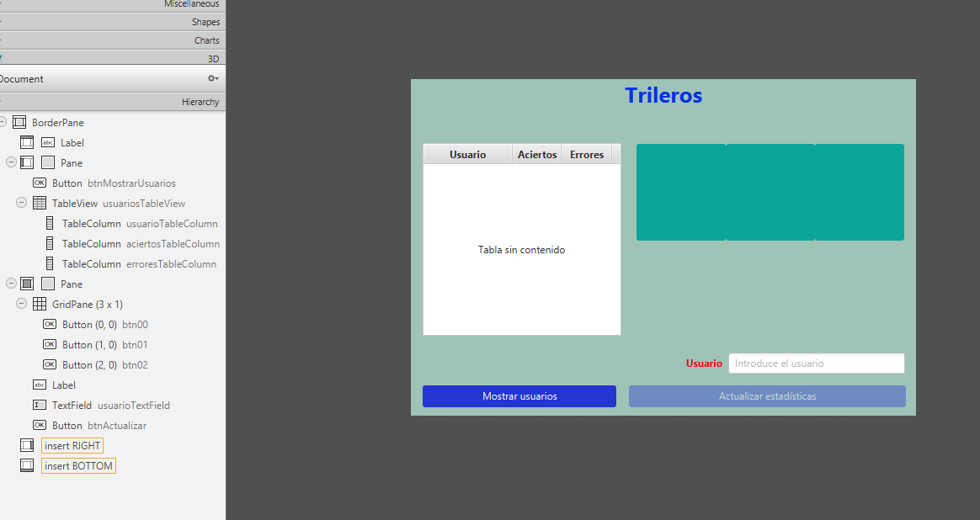The image size is (980, 520).
Task: Click the Pane square icon of second Pane
Action: 48,284
